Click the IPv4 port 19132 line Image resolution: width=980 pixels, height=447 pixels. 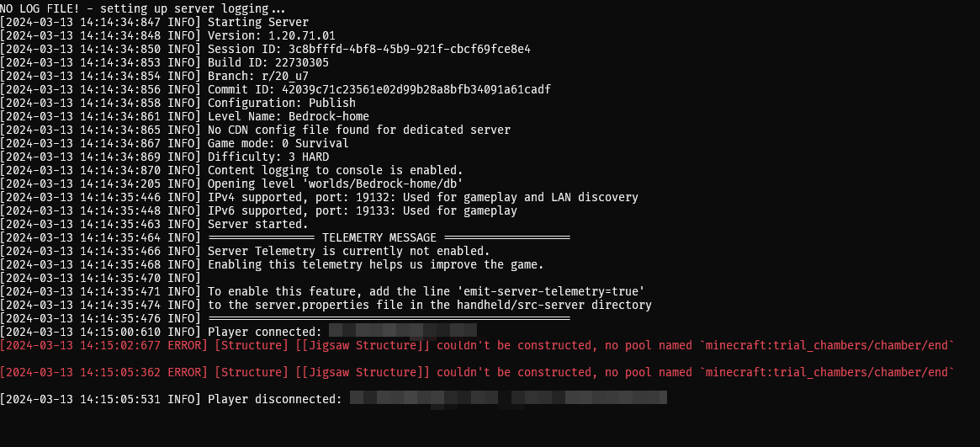click(423, 197)
